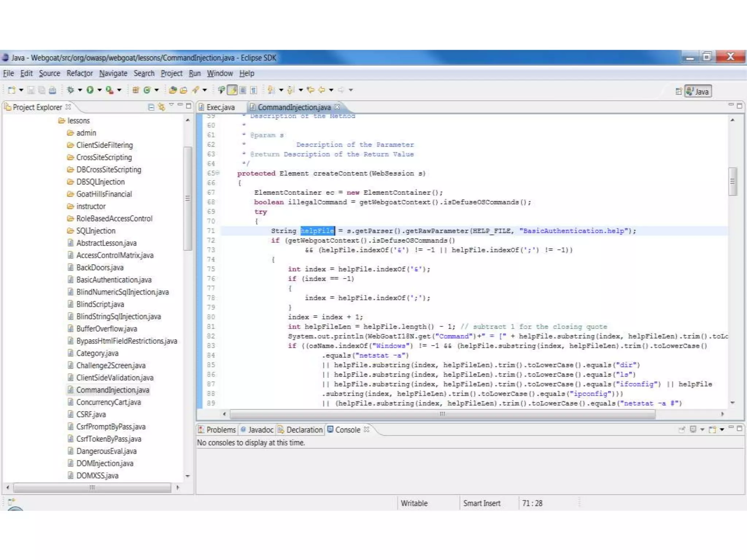747x560 pixels.
Task: Click the Debug bug icon in toolbar
Action: (x=70, y=90)
